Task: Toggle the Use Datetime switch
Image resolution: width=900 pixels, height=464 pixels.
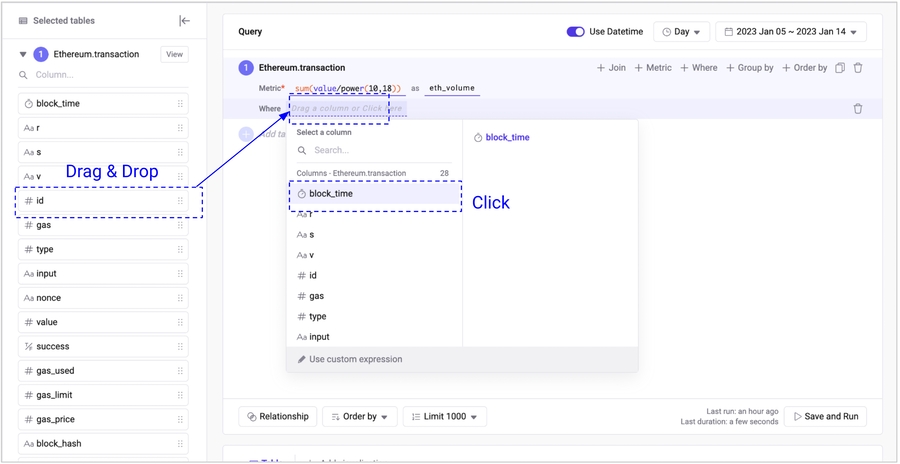Action: tap(575, 32)
